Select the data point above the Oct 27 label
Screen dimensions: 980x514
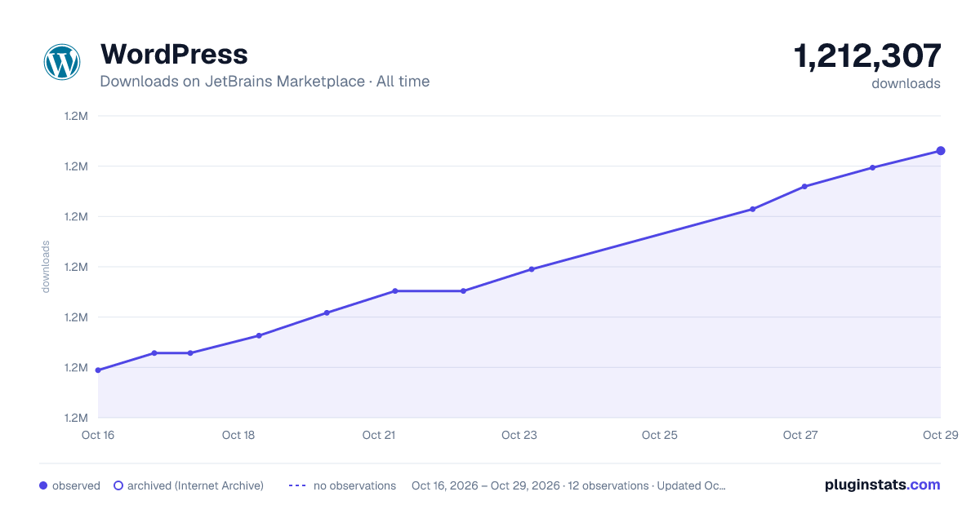click(804, 187)
